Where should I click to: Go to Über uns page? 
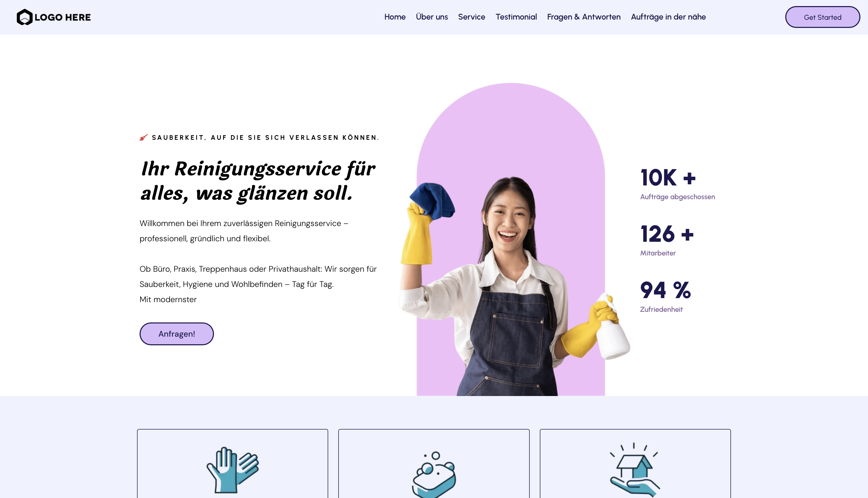[432, 17]
